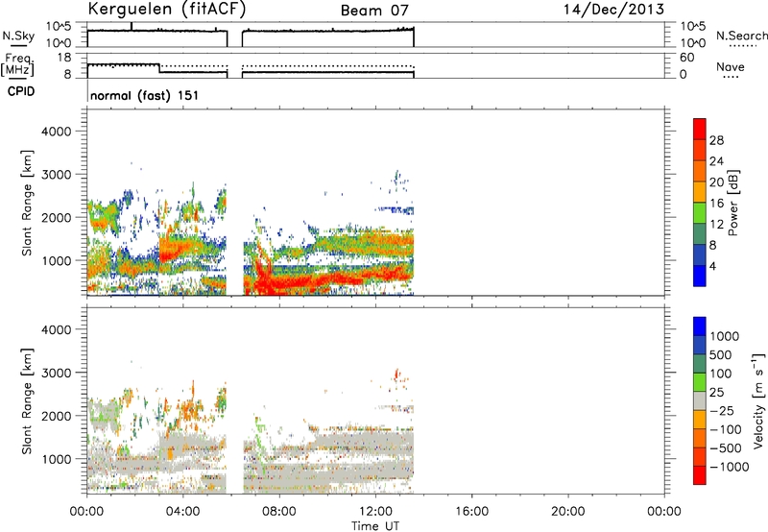Click the '28' Power colorbar tick label
The height and width of the screenshot is (532, 768).
tap(716, 140)
